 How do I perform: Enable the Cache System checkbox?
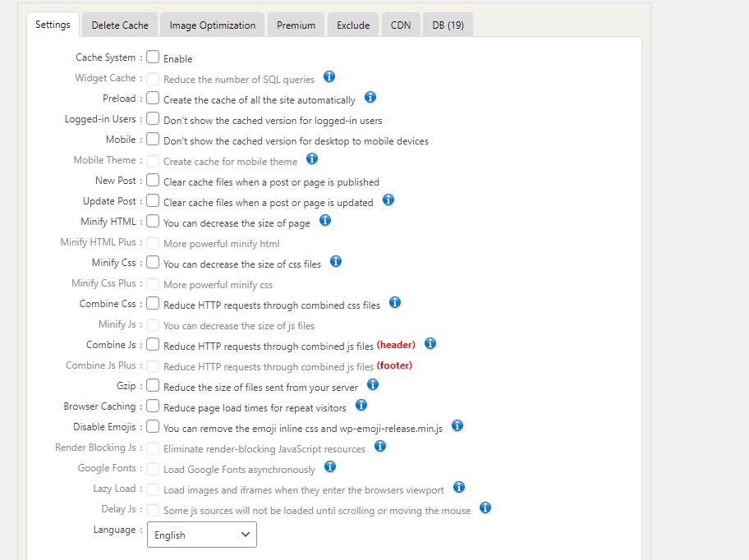click(x=153, y=57)
